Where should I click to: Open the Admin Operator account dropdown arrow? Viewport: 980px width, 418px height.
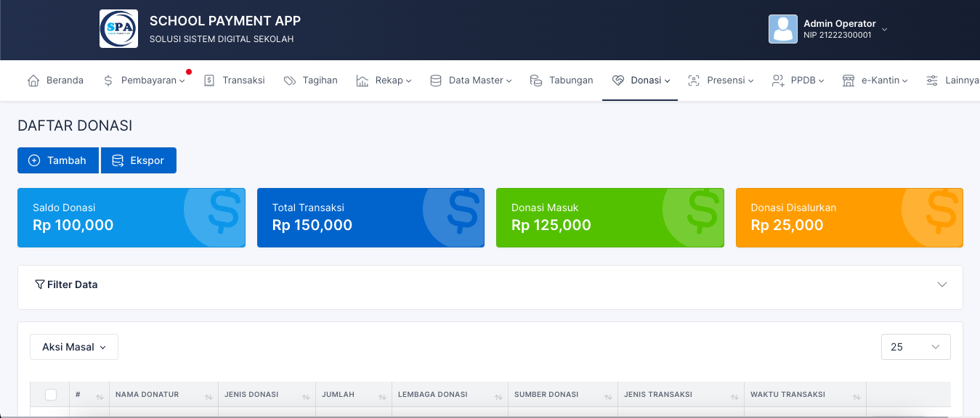tap(884, 30)
